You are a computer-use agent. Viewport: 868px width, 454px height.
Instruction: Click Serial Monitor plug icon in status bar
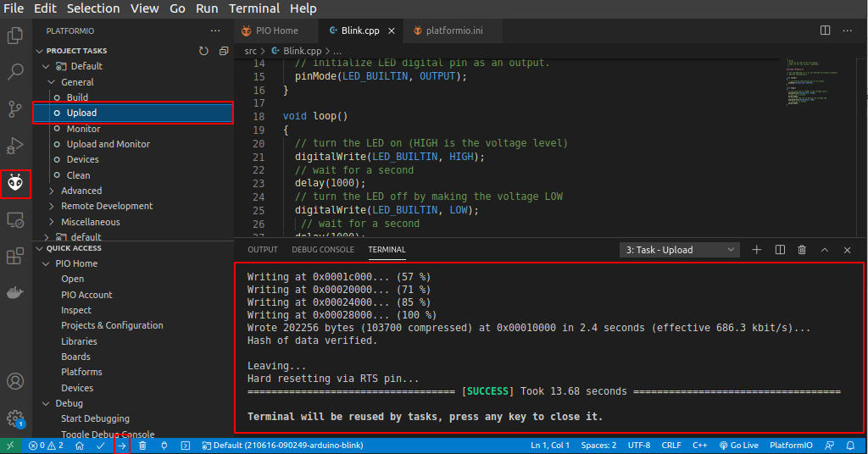pos(164,446)
